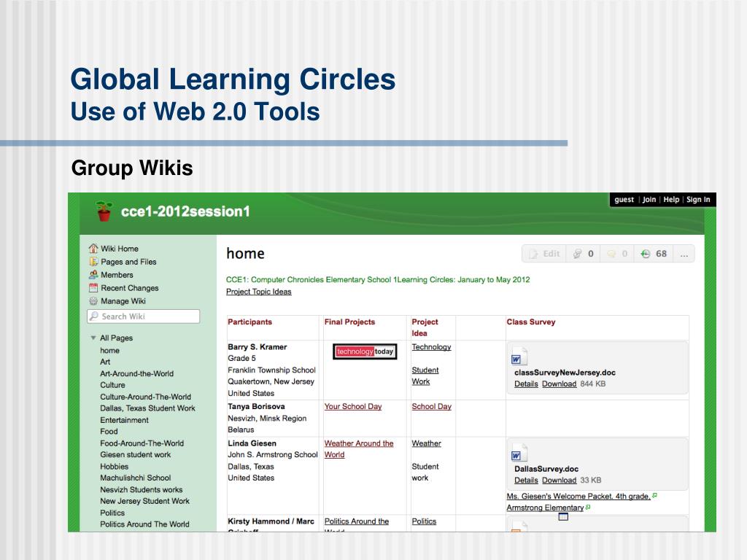The image size is (747, 560).
Task: Click the Wiki Home house icon
Action: tap(93, 249)
